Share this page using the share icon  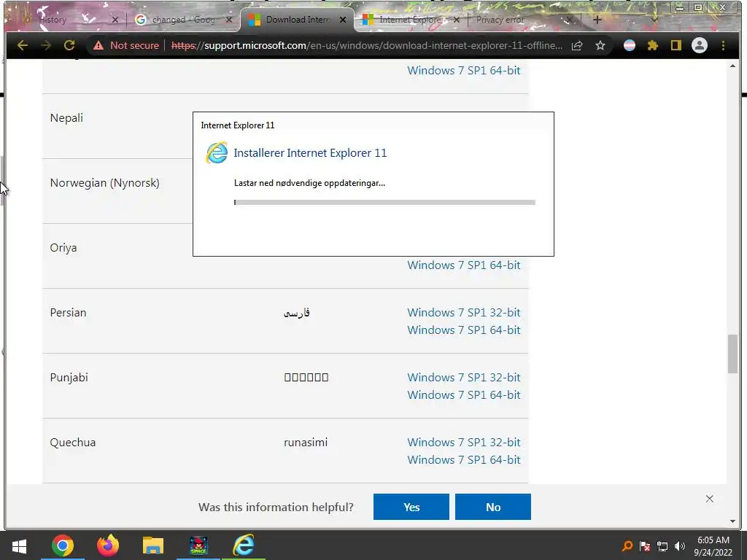click(577, 46)
